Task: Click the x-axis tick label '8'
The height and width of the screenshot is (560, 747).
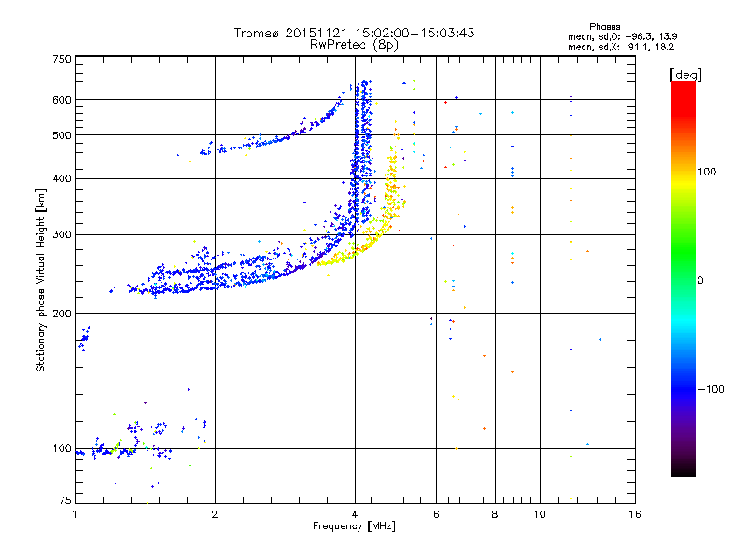Action: click(495, 514)
